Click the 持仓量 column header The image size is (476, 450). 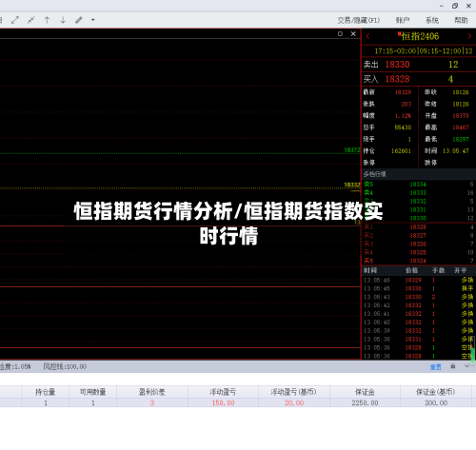click(46, 392)
